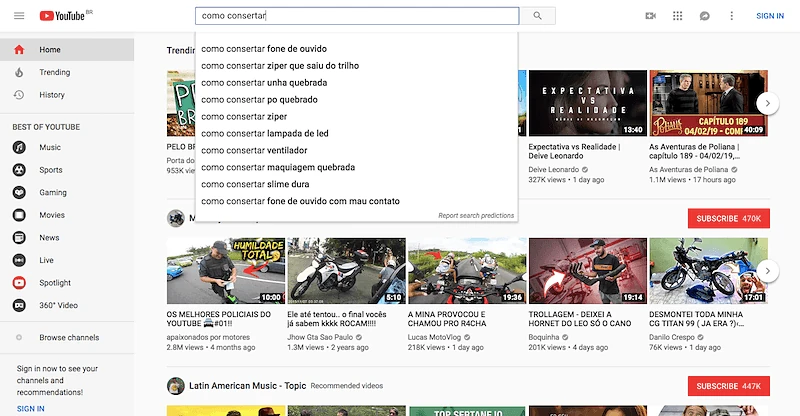Select suggestion 'como consertar ziper que saiu do trilho'
The height and width of the screenshot is (416, 800).
(356, 66)
